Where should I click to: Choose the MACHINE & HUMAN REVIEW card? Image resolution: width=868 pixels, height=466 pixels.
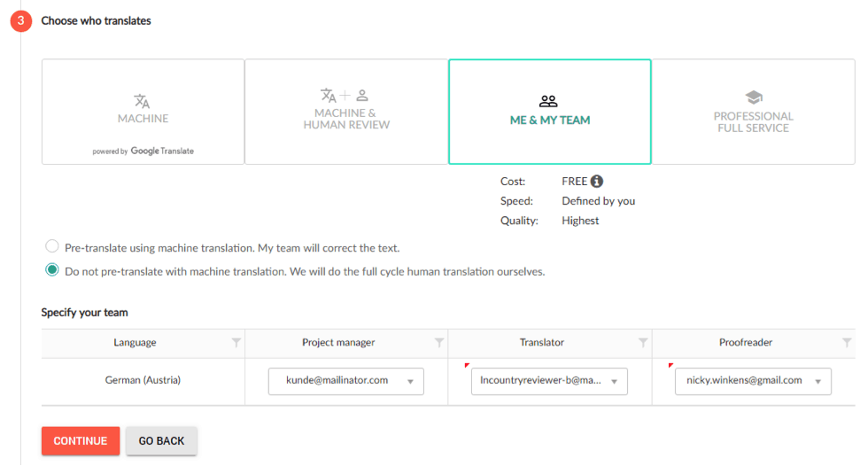(346, 112)
